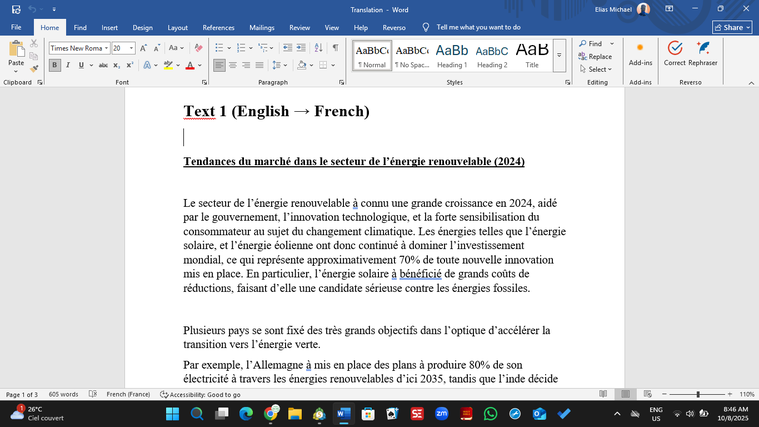Click the AutoSave/Save icon in title bar

[16, 9]
